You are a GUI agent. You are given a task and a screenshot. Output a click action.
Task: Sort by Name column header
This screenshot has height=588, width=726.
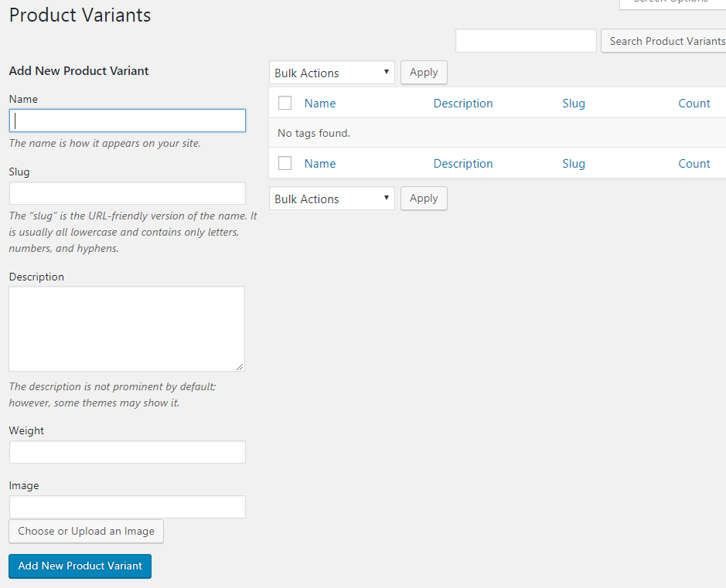pyautogui.click(x=320, y=104)
